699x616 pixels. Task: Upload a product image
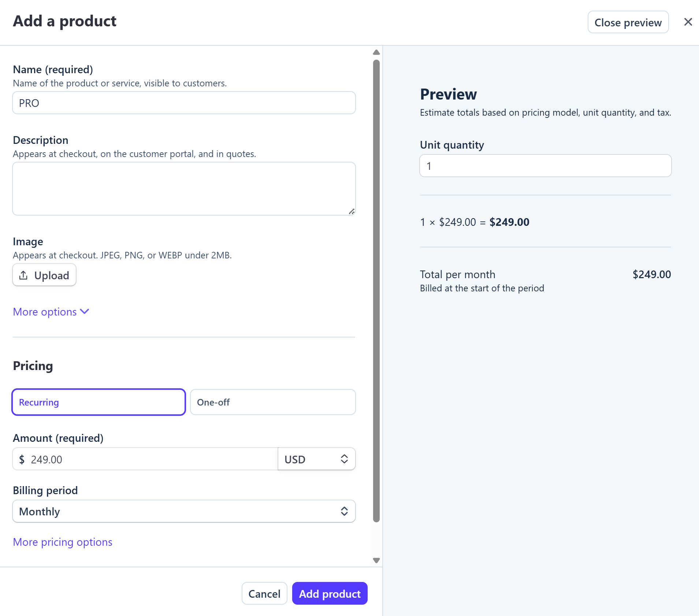tap(44, 275)
